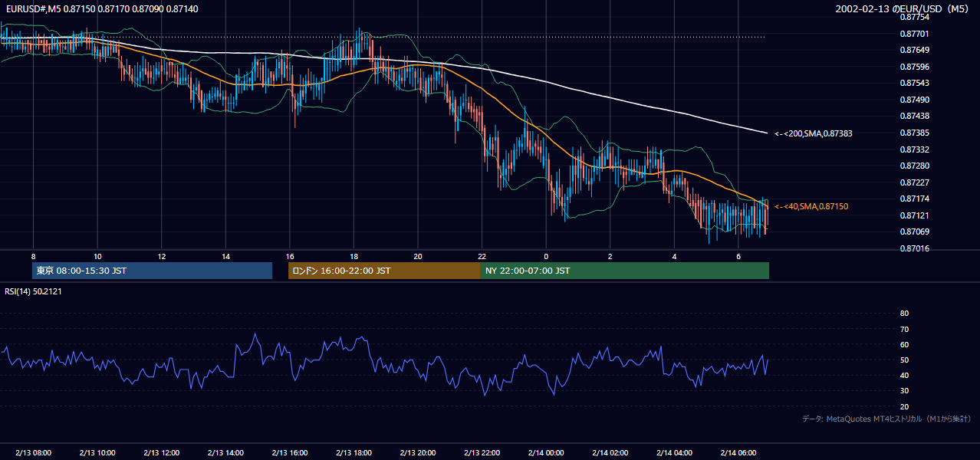Click price level 0.87174 on the axis
The width and height of the screenshot is (980, 460).
tap(913, 199)
